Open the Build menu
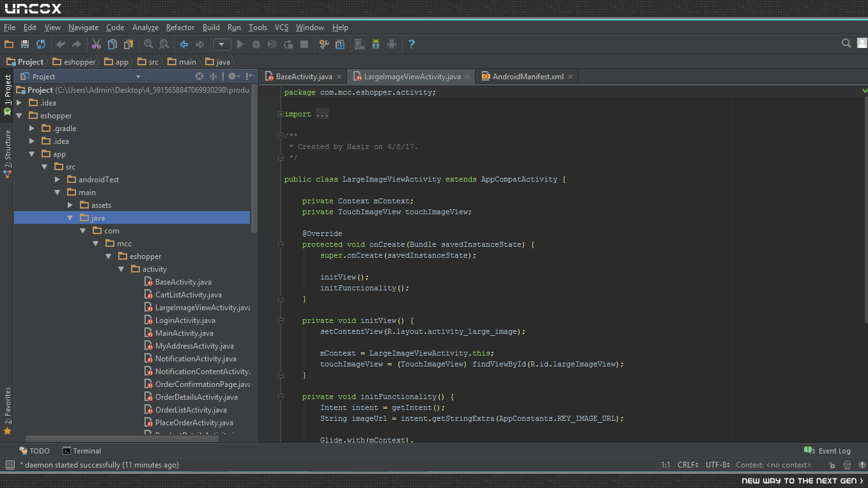The height and width of the screenshot is (488, 868). point(211,28)
